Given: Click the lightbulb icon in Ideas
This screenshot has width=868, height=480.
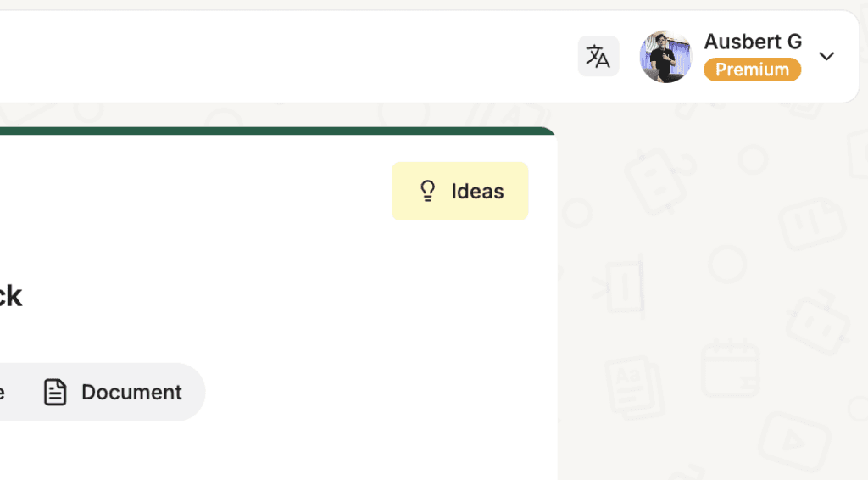Looking at the screenshot, I should [x=427, y=191].
